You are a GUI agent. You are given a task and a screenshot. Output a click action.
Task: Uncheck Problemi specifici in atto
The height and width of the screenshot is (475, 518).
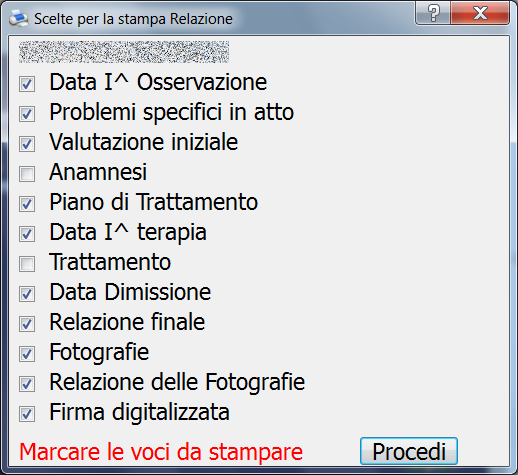pyautogui.click(x=27, y=114)
